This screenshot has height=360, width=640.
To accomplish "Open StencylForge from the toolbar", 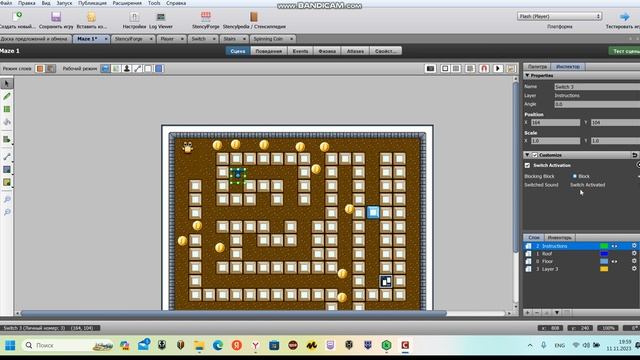I will point(206,17).
